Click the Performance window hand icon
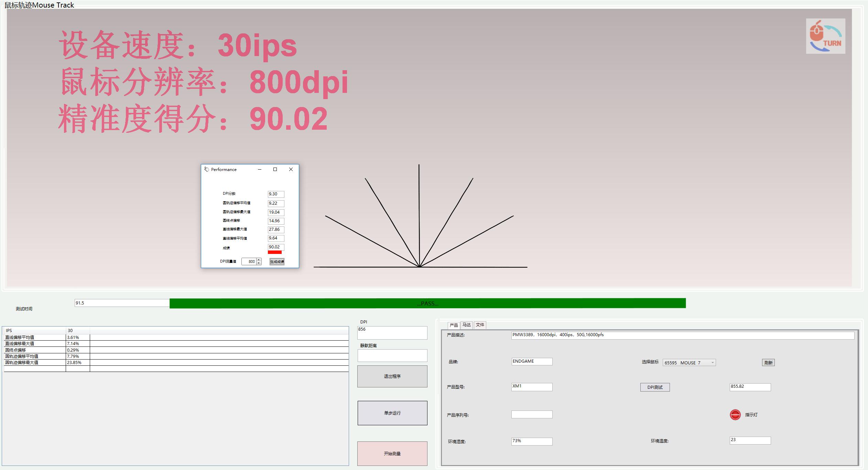868x470 pixels. [x=206, y=169]
